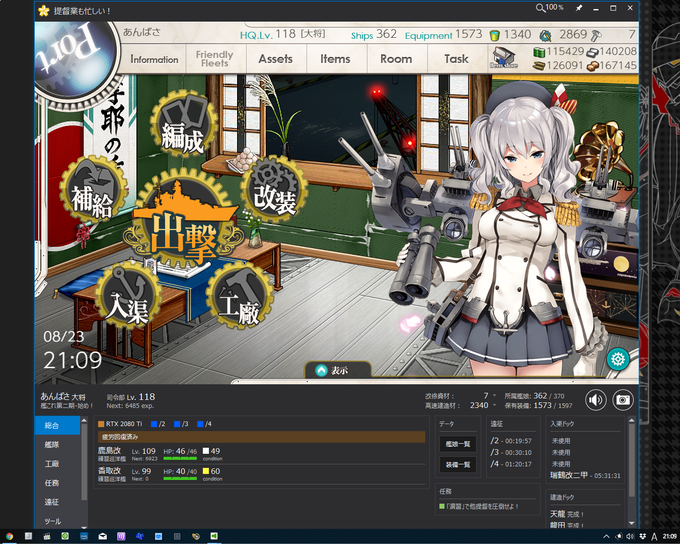Select 任務 in the left sidebar
The image size is (680, 552).
point(57,483)
